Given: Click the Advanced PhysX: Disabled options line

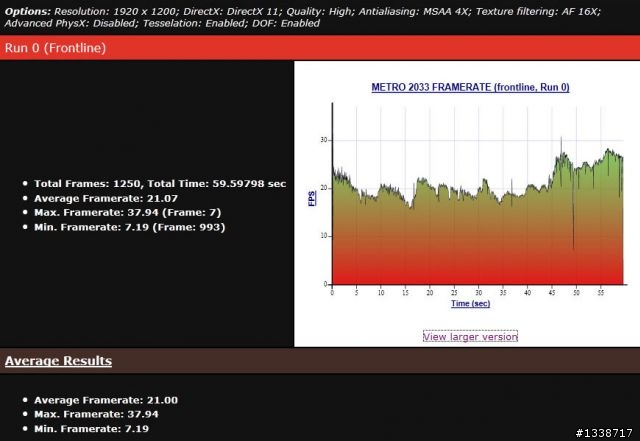Looking at the screenshot, I should pos(162,23).
